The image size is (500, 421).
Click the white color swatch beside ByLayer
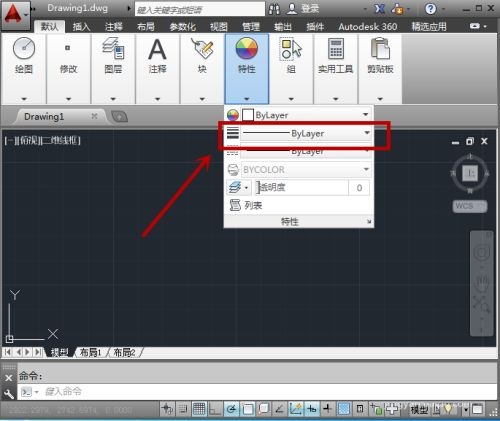[248, 115]
